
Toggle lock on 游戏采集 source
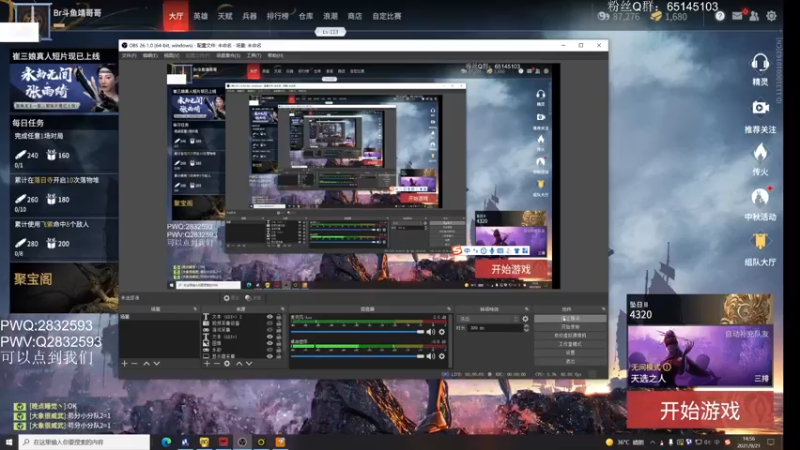point(279,330)
